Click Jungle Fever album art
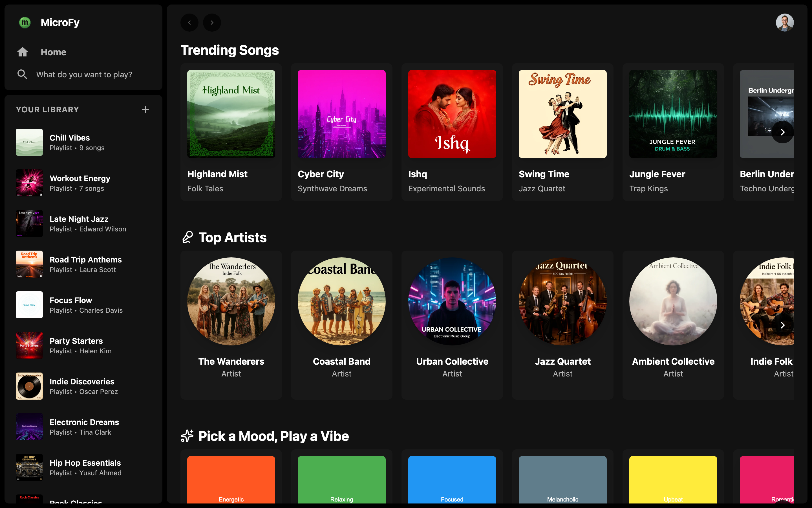This screenshot has width=812, height=508. pos(673,114)
